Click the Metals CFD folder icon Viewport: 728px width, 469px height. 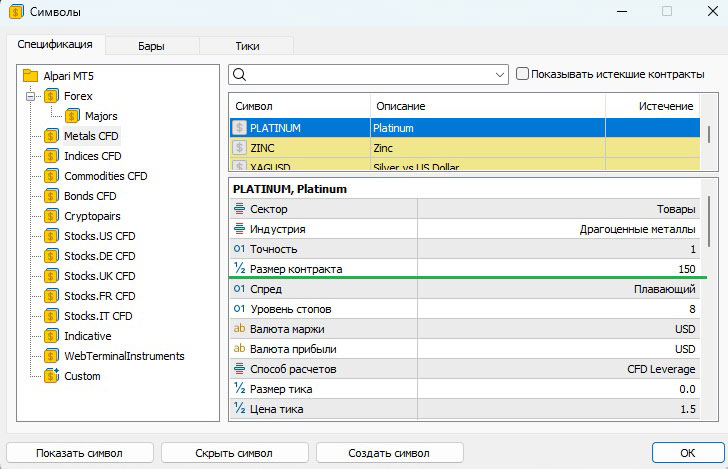52,136
